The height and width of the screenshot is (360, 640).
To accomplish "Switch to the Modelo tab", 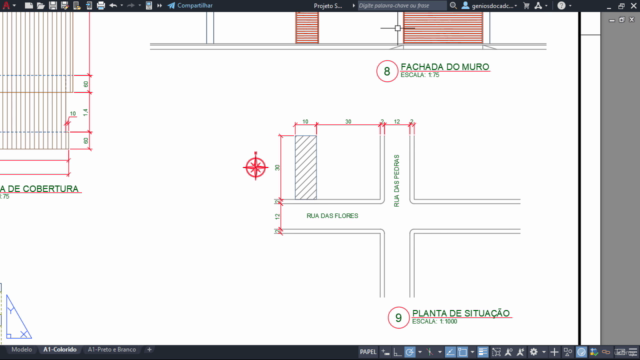I will click(22, 350).
